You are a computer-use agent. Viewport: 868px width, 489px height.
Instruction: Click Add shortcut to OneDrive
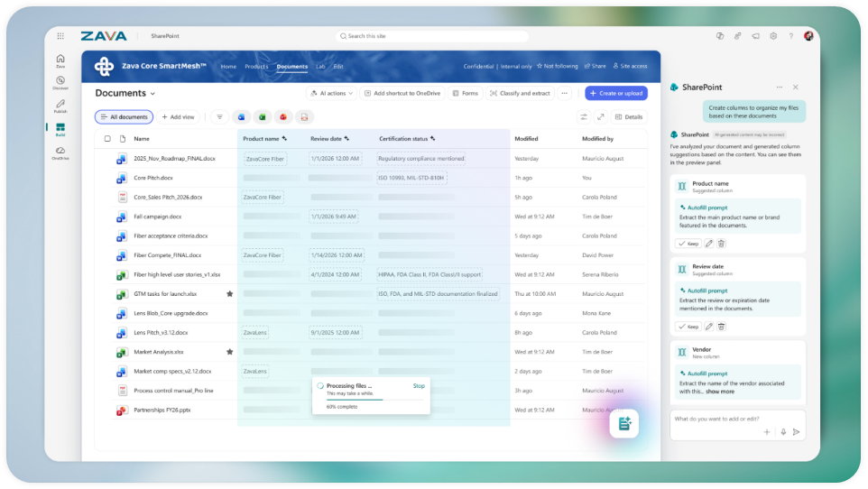[x=402, y=93]
